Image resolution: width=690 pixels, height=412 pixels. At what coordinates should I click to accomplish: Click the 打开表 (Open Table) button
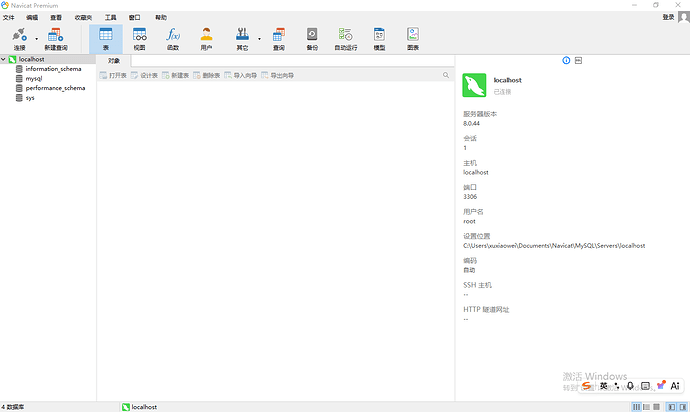[x=113, y=75]
